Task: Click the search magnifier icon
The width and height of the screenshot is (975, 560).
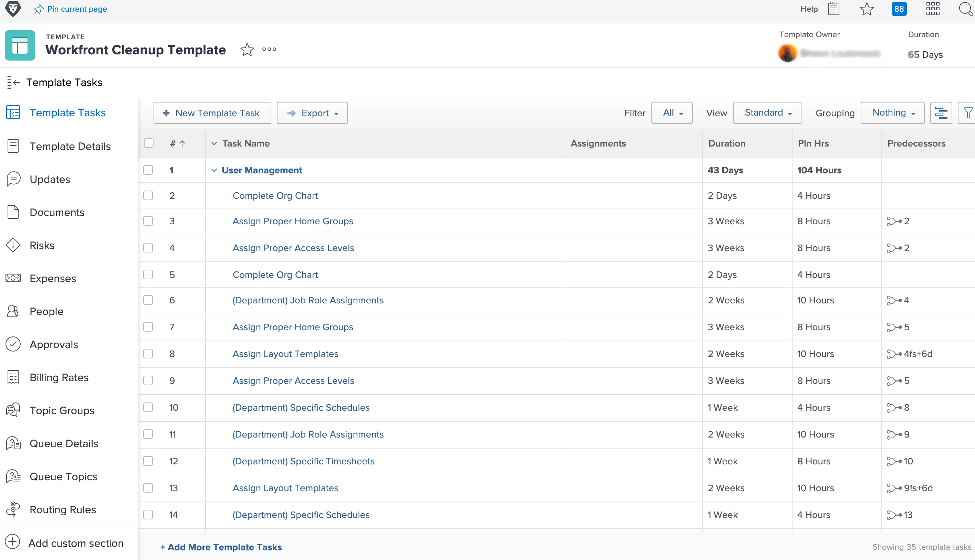Action: coord(965,9)
